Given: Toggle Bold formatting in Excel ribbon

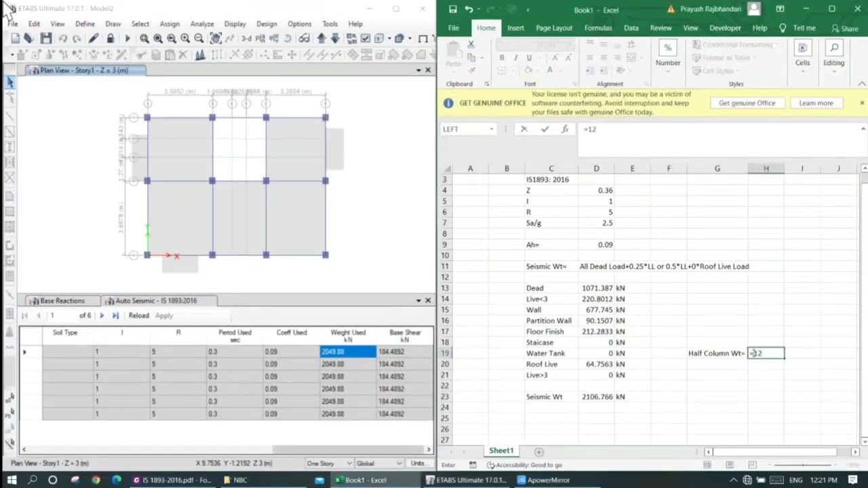Looking at the screenshot, I should tap(502, 58).
